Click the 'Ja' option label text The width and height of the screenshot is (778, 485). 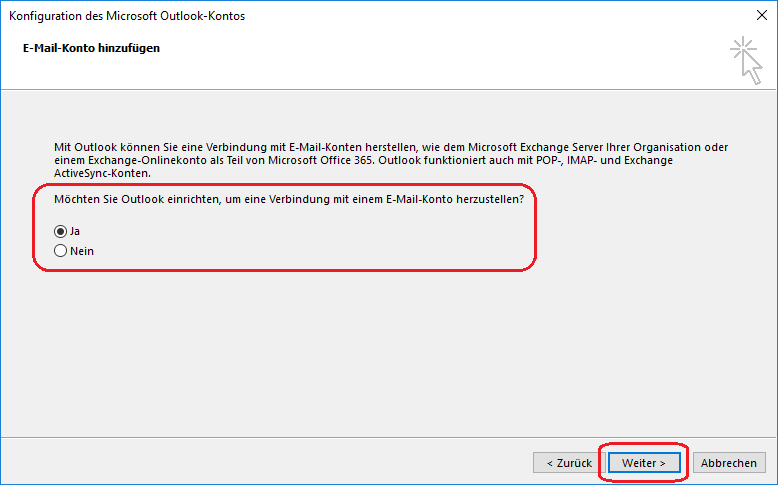pos(75,231)
